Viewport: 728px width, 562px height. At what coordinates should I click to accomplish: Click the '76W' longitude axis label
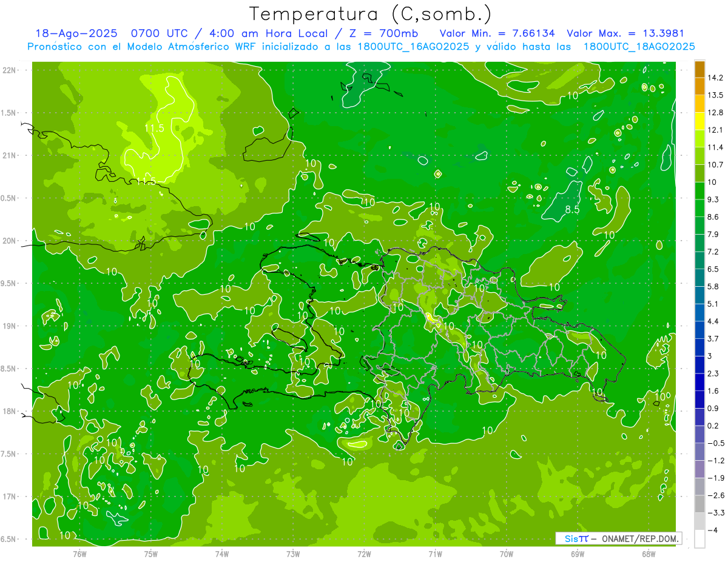79,554
